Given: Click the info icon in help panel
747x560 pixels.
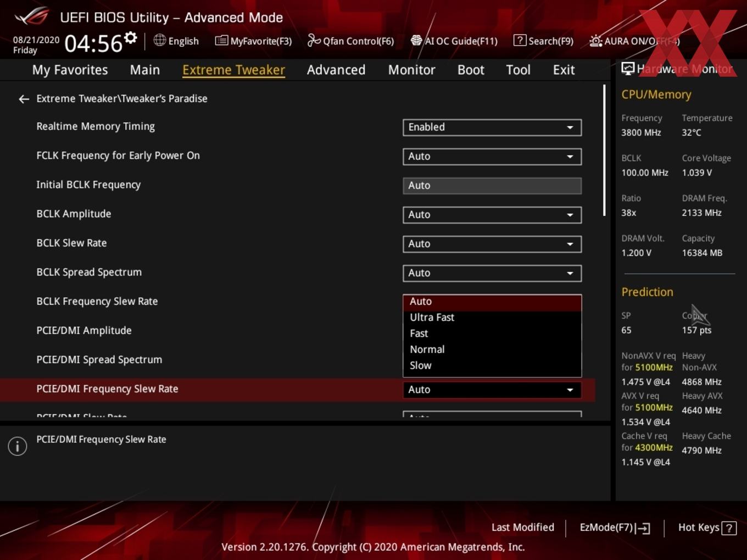Looking at the screenshot, I should [x=18, y=446].
